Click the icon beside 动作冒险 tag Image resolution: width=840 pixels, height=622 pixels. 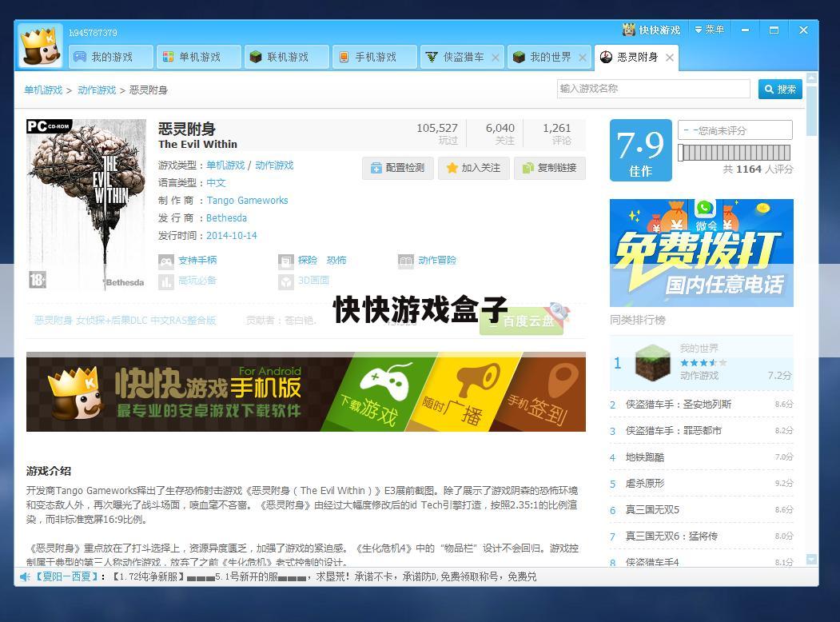(x=406, y=261)
